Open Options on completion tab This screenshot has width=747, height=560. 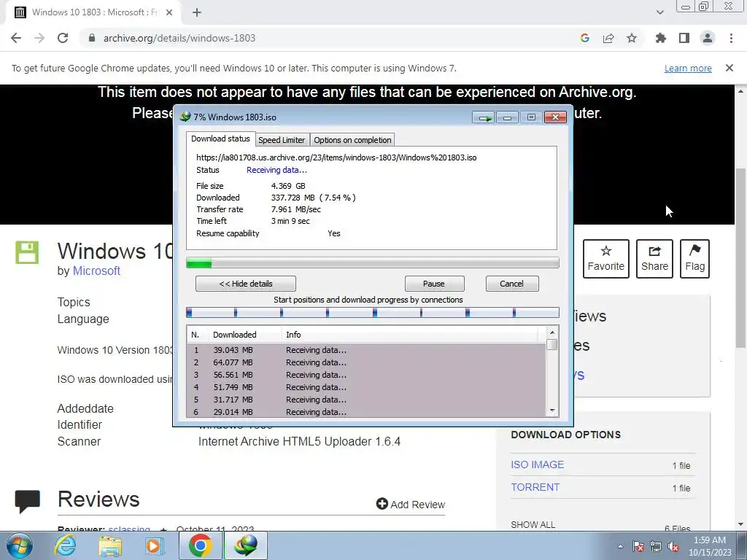pos(352,140)
